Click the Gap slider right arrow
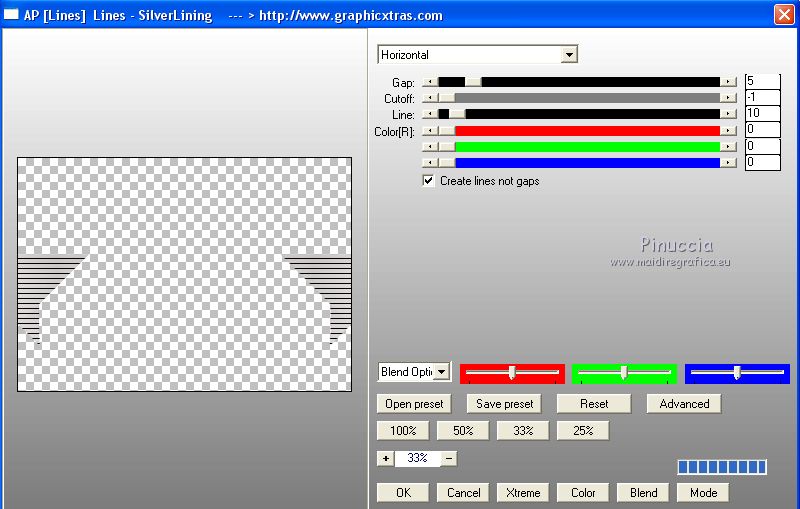The height and width of the screenshot is (509, 800). [728, 82]
